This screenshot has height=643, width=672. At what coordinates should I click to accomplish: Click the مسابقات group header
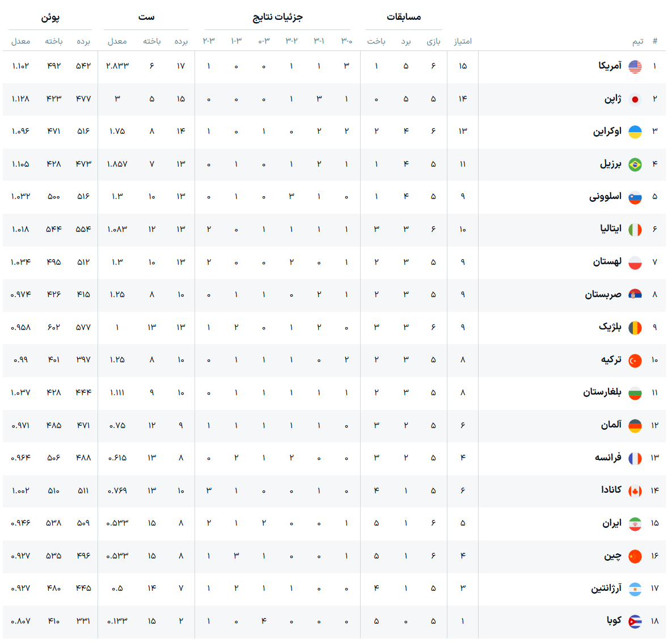(x=404, y=17)
